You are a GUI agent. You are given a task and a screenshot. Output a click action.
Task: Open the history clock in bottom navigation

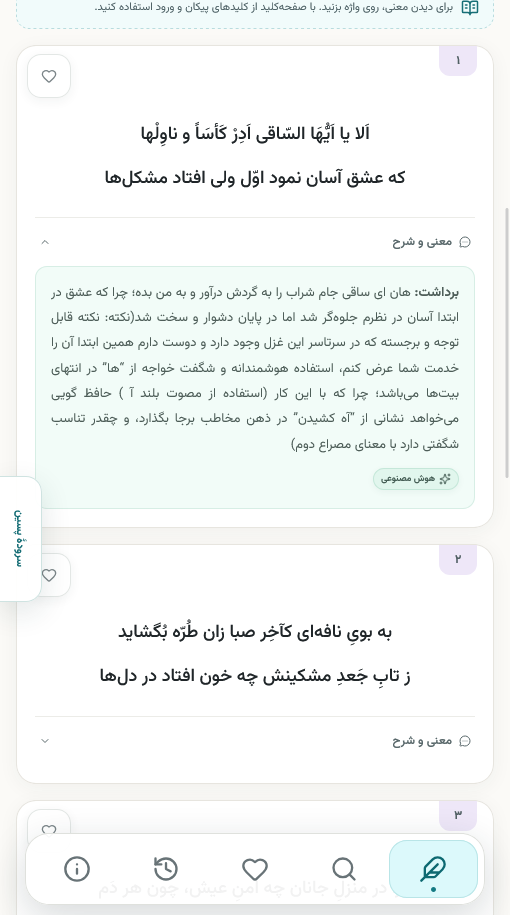[166, 869]
